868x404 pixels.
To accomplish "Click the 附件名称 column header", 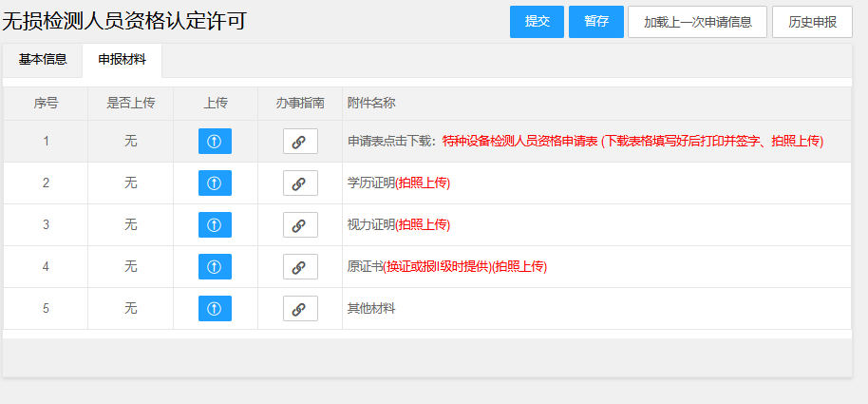I will pyautogui.click(x=371, y=103).
